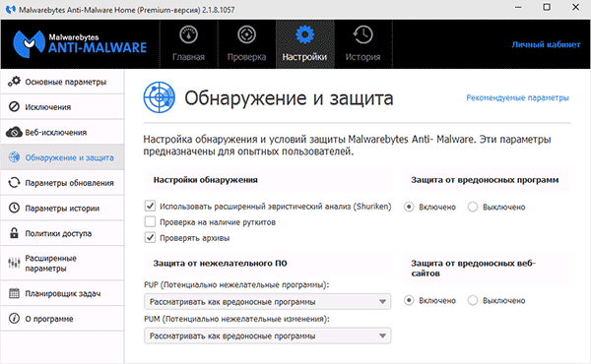Click the Настройки обнаружения section heading

coord(206,180)
